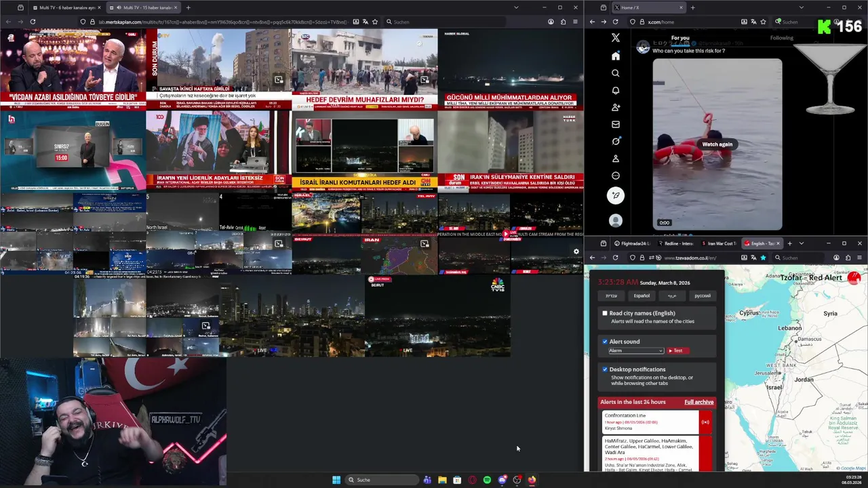Reload the X.com browser page

pyautogui.click(x=615, y=22)
